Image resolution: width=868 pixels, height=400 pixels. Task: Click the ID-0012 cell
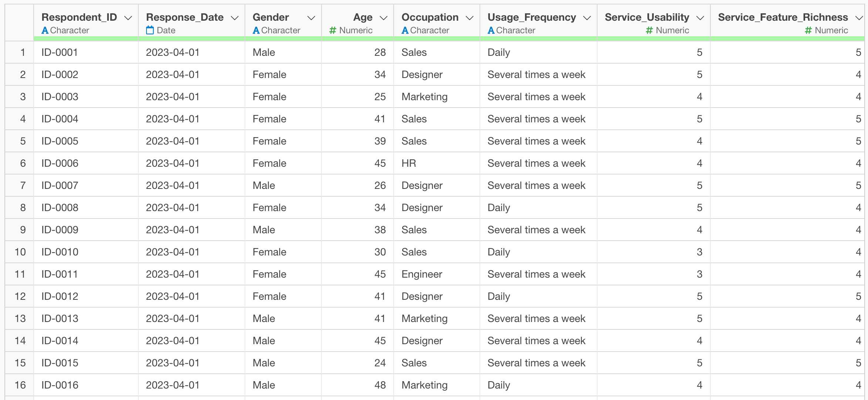[60, 296]
